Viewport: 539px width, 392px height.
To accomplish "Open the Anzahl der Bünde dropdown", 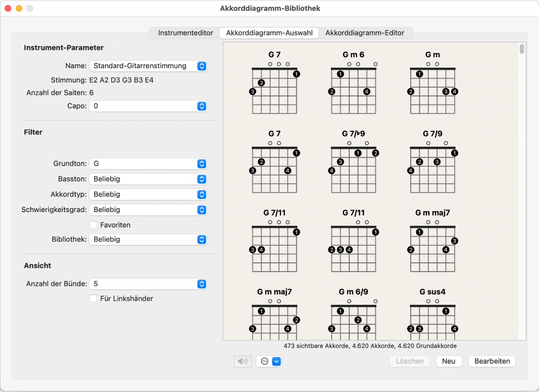I will [x=148, y=284].
